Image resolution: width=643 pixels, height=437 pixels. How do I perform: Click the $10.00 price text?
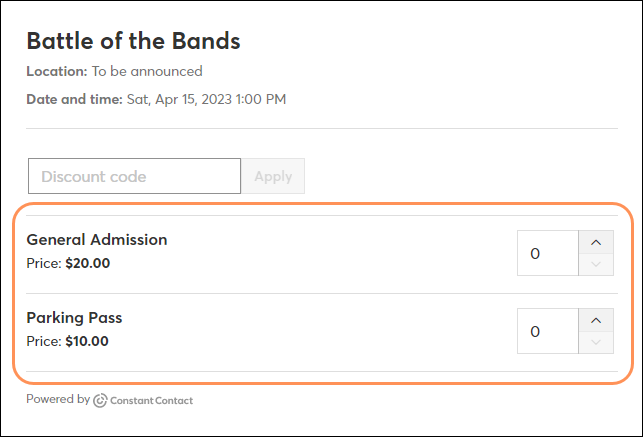(x=87, y=341)
